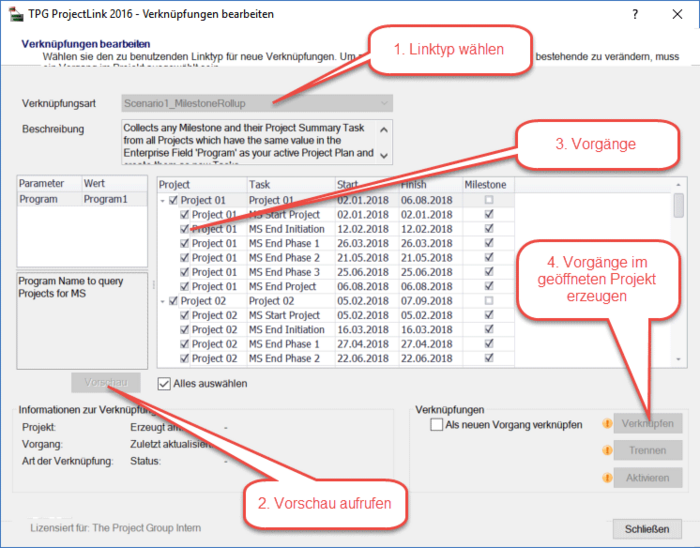
Task: Uncheck the Project 02 summary row checkbox
Action: tap(173, 301)
